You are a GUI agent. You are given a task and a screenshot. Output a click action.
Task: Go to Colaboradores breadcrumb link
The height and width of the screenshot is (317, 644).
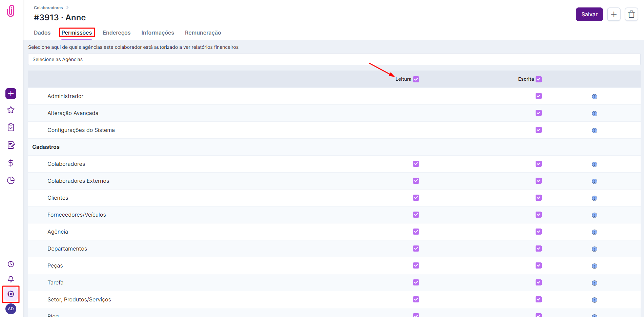tap(48, 7)
